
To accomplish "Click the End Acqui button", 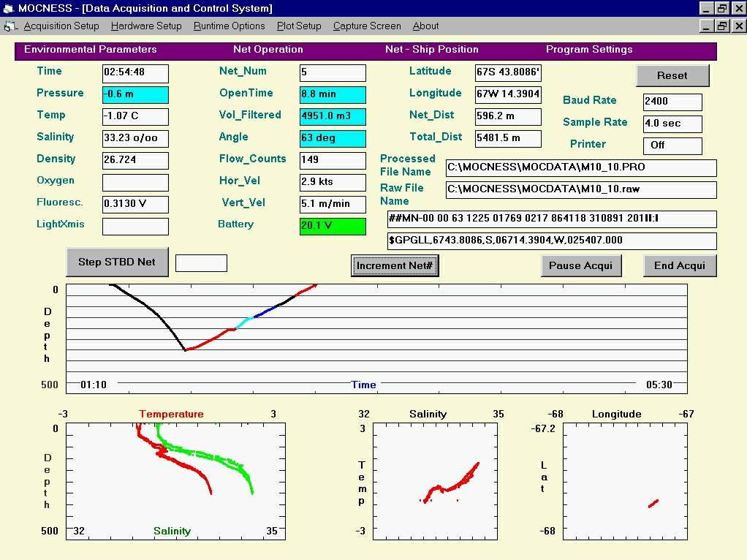I will tap(679, 265).
